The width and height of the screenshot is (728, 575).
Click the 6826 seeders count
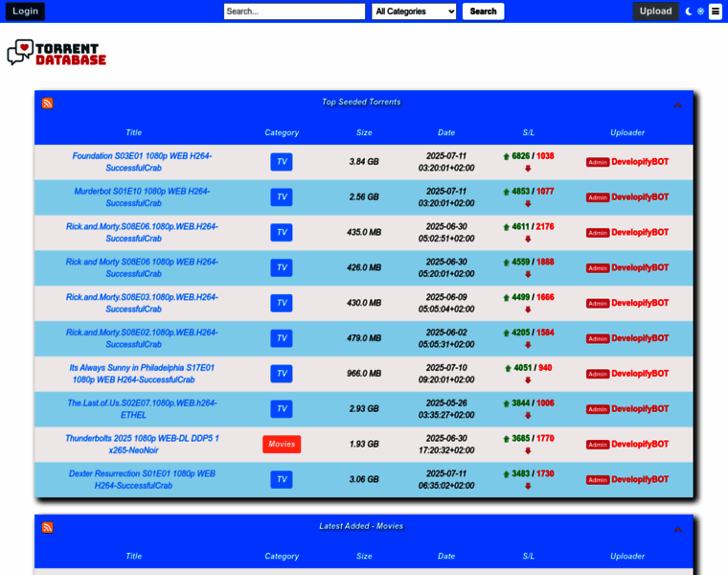pyautogui.click(x=520, y=156)
